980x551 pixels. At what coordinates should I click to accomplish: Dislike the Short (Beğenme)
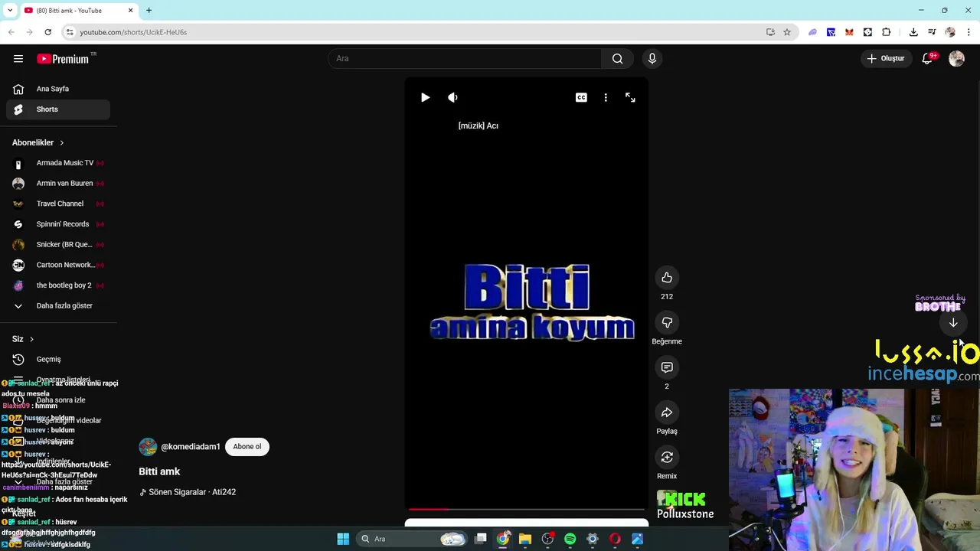click(667, 322)
